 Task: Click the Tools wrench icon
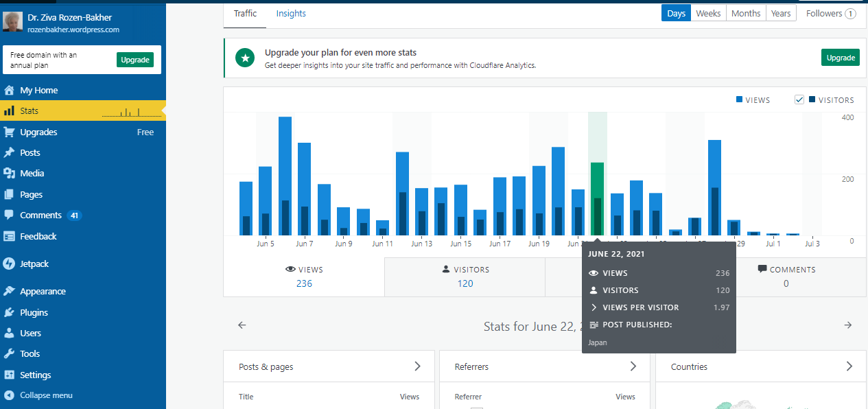[9, 353]
